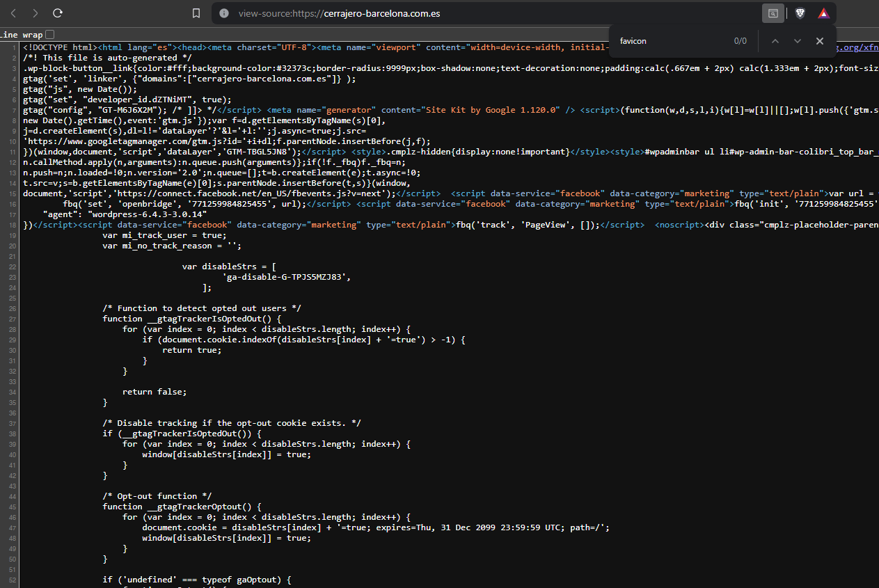This screenshot has width=879, height=588.
Task: Click the "return false;" statement
Action: tap(155, 392)
